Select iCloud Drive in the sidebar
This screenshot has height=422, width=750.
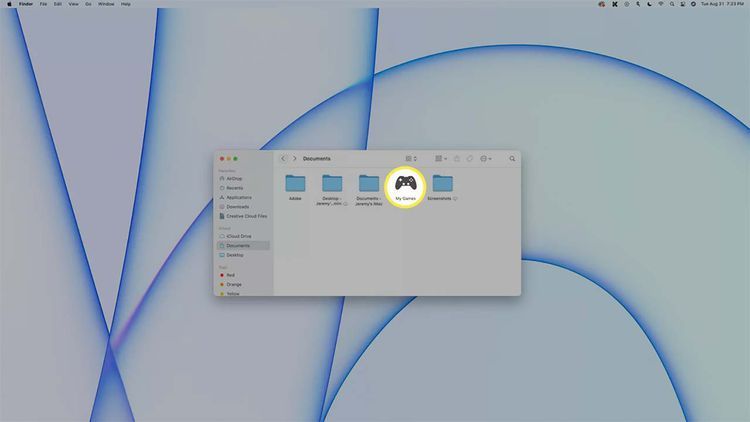click(x=238, y=236)
